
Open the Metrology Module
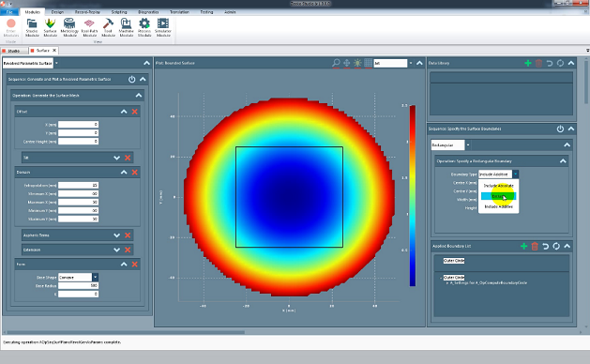69,27
